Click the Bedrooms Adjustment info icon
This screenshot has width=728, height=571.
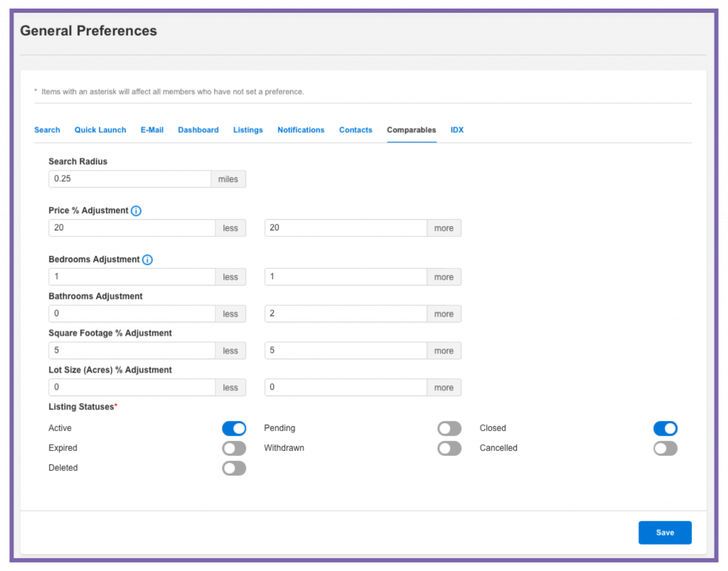[x=147, y=260]
